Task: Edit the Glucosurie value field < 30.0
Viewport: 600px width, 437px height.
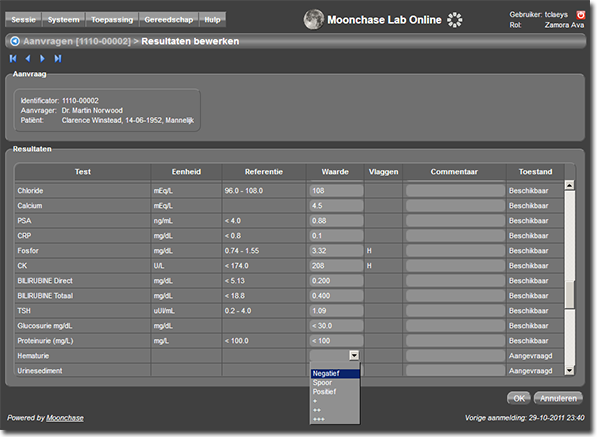Action: (x=336, y=326)
